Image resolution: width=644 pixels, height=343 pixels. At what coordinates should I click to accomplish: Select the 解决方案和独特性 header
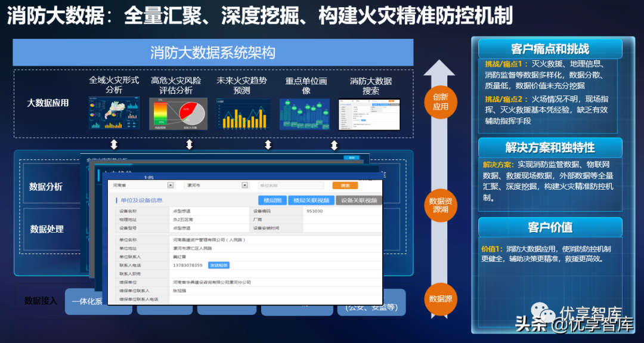click(x=550, y=147)
